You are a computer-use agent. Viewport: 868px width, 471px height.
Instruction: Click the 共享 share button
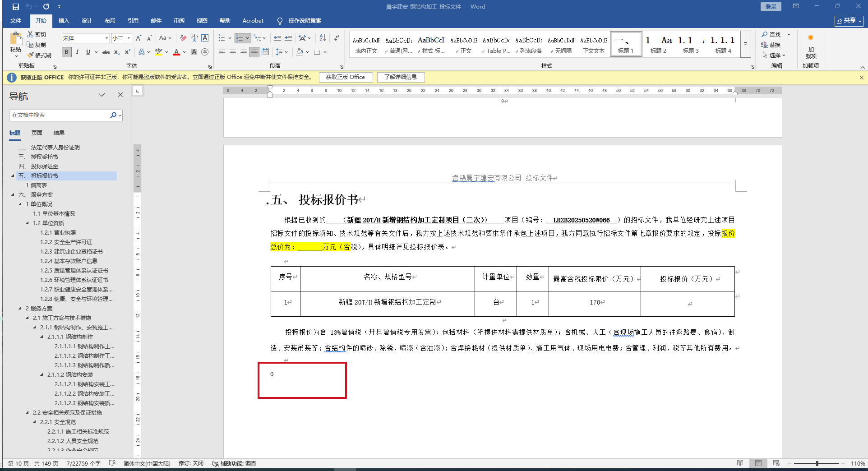pos(849,21)
